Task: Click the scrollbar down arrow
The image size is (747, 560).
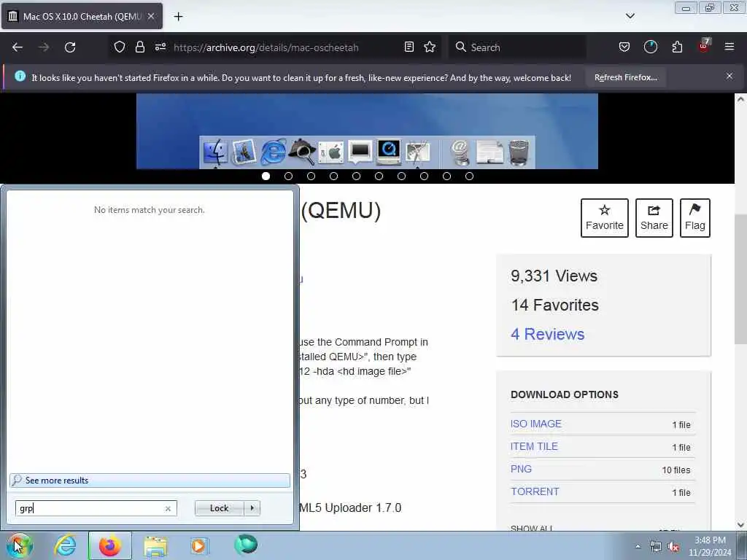Action: [x=741, y=525]
